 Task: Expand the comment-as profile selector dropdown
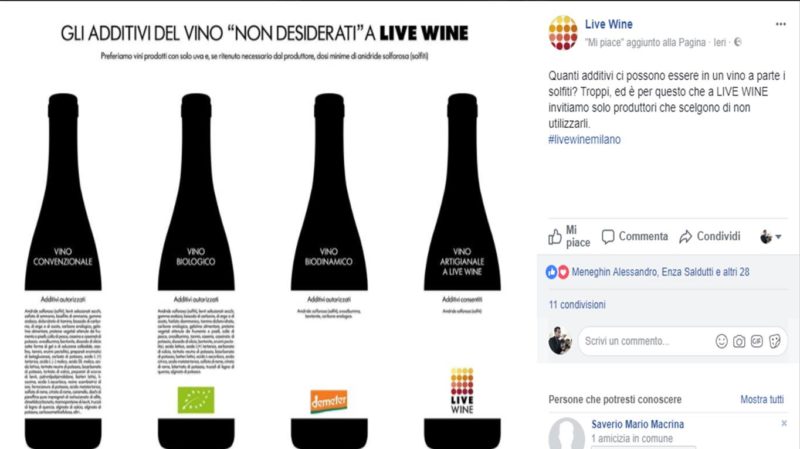point(771,237)
